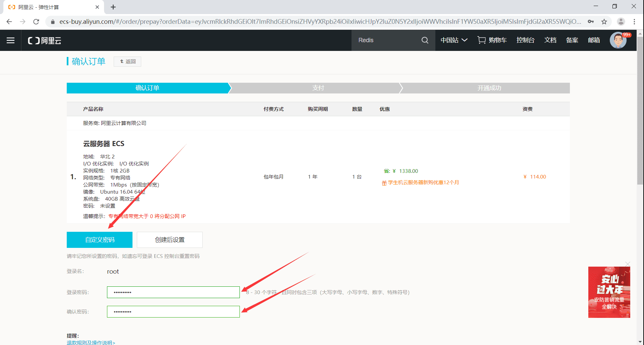Focus the 登录密码 input field
Image resolution: width=644 pixels, height=345 pixels.
pos(173,292)
